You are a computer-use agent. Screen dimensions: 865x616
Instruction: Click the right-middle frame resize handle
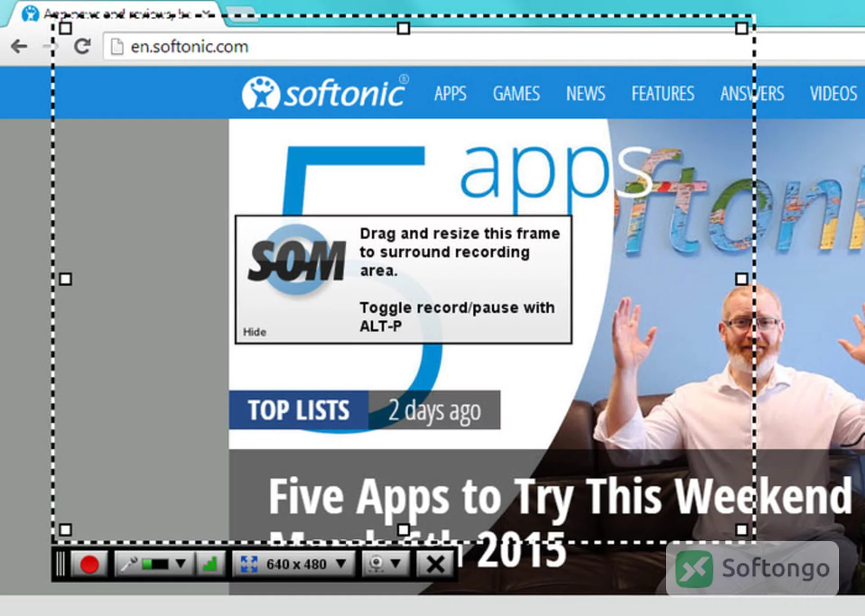click(x=742, y=279)
